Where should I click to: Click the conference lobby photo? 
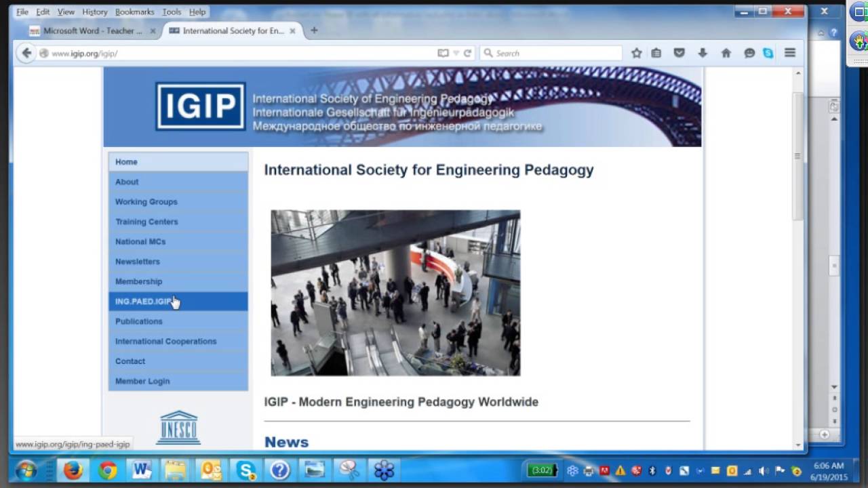[395, 293]
